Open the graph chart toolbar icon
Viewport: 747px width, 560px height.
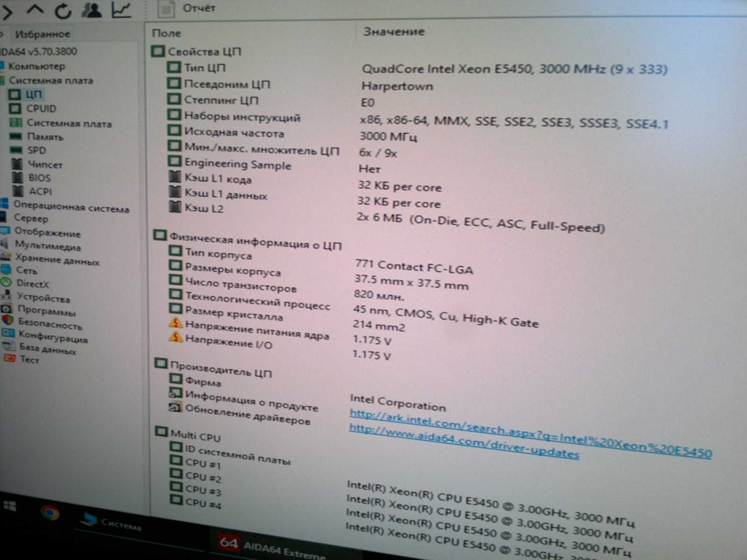[121, 9]
